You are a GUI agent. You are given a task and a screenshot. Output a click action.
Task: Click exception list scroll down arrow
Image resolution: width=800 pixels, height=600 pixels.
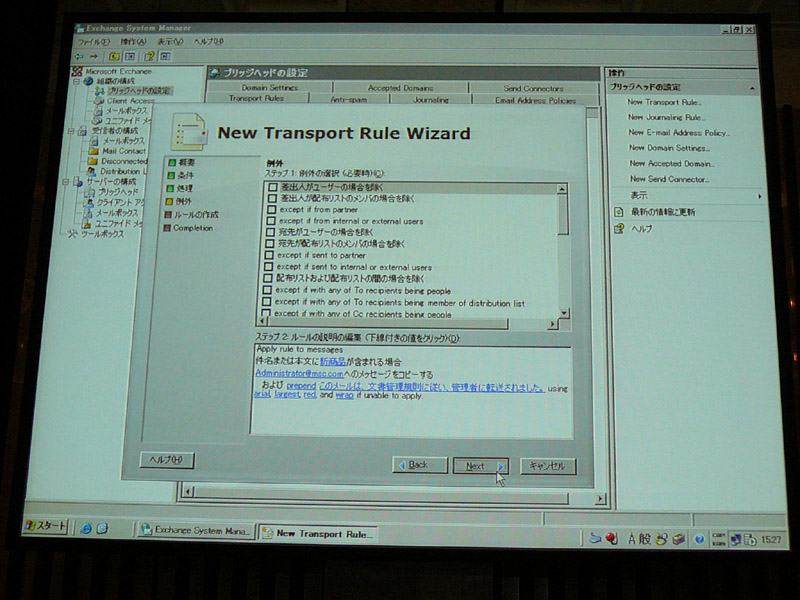tap(563, 312)
